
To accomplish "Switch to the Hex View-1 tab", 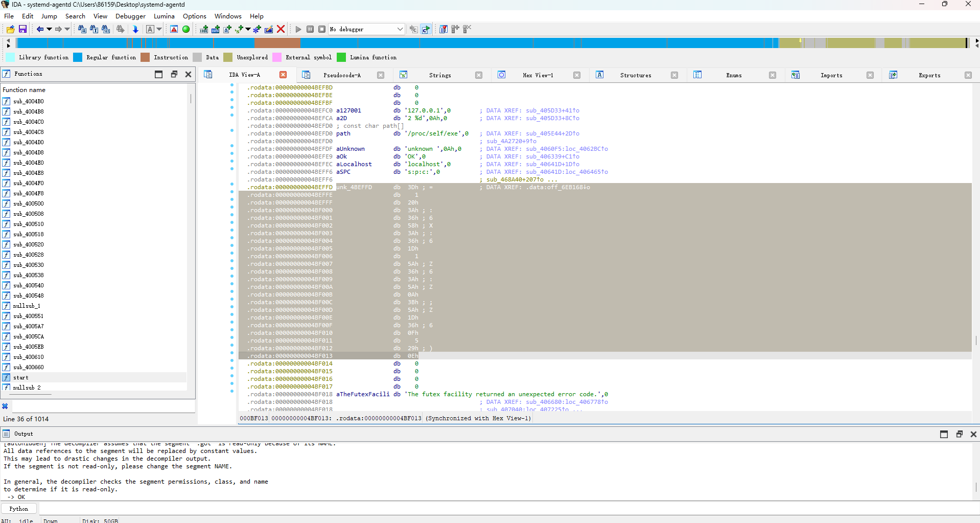I will coord(538,75).
